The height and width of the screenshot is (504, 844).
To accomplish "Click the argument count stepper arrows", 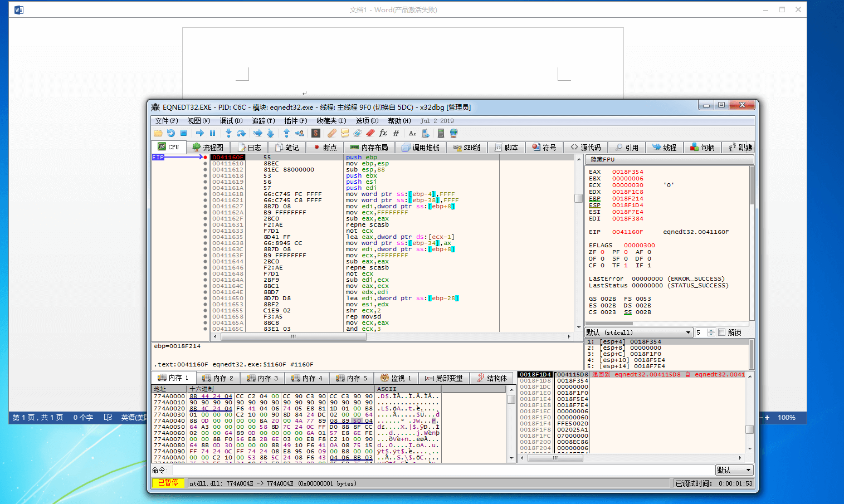I will point(711,332).
